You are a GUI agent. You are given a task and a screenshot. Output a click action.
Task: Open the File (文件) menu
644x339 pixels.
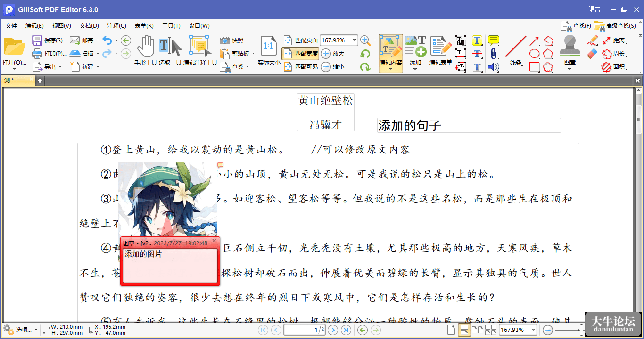click(11, 26)
